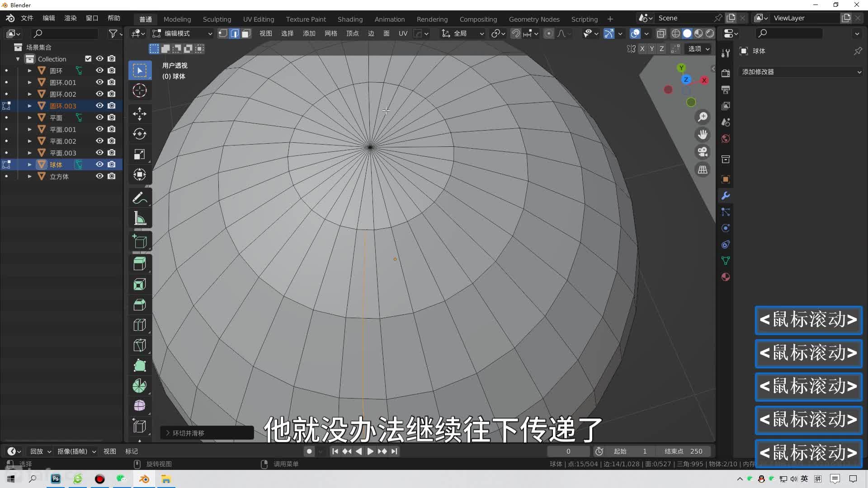Open Photoshop from the taskbar

click(x=56, y=479)
